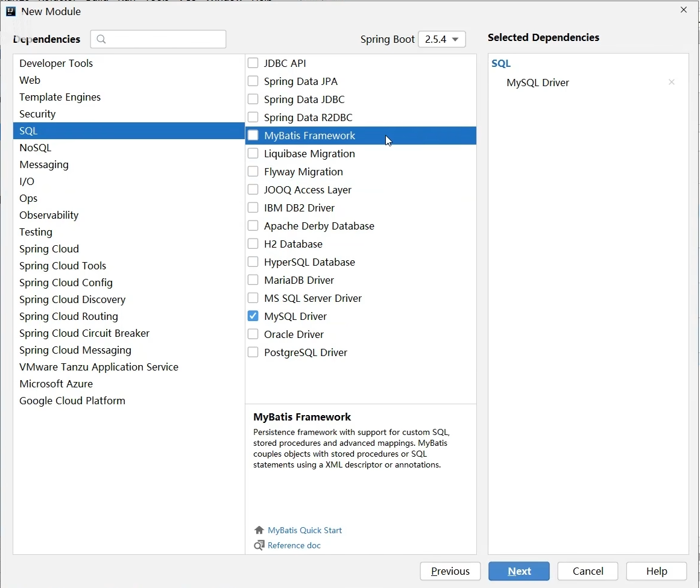Check the JDBC API checkbox
Viewport: 700px width, 588px height.
tap(253, 63)
